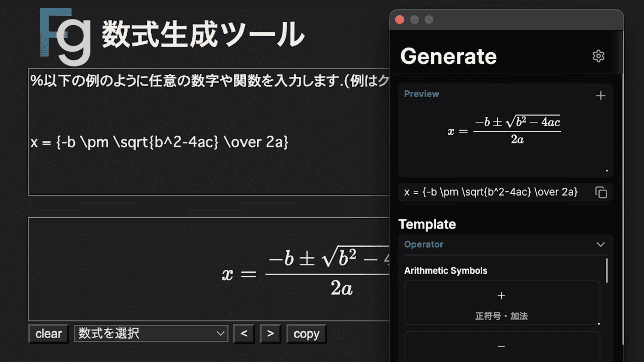644x362 pixels.
Task: Click the plus icon in Preview panel
Action: (x=600, y=96)
